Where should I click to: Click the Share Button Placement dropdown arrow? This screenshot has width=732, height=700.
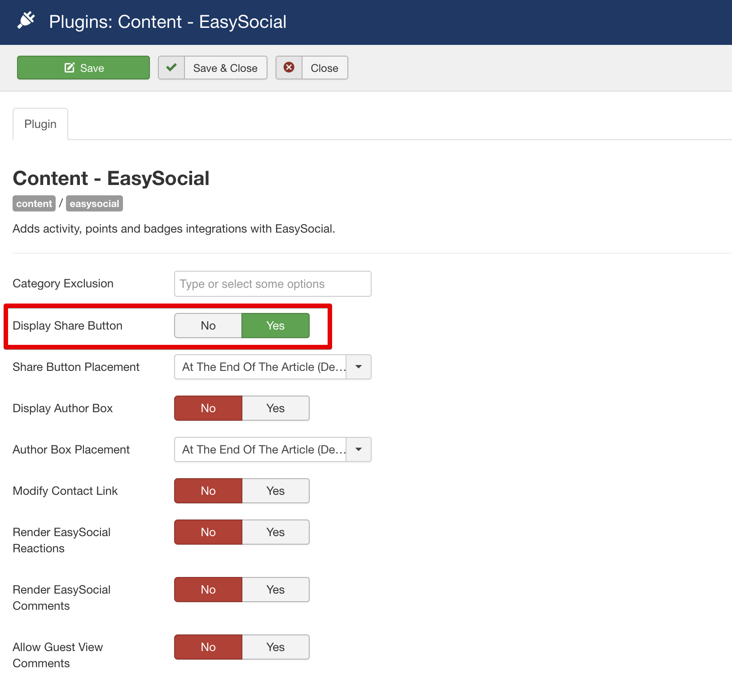pos(359,367)
